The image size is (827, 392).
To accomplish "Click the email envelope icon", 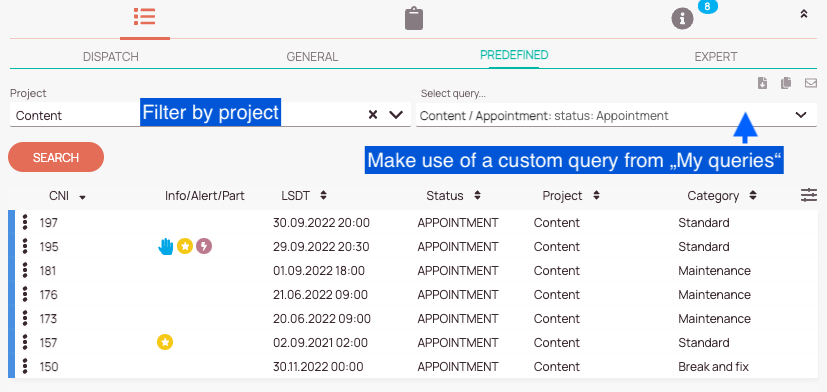I will click(x=811, y=83).
